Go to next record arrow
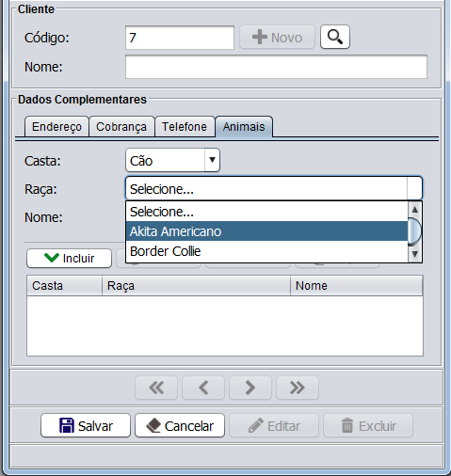This screenshot has height=476, width=451. tap(250, 388)
